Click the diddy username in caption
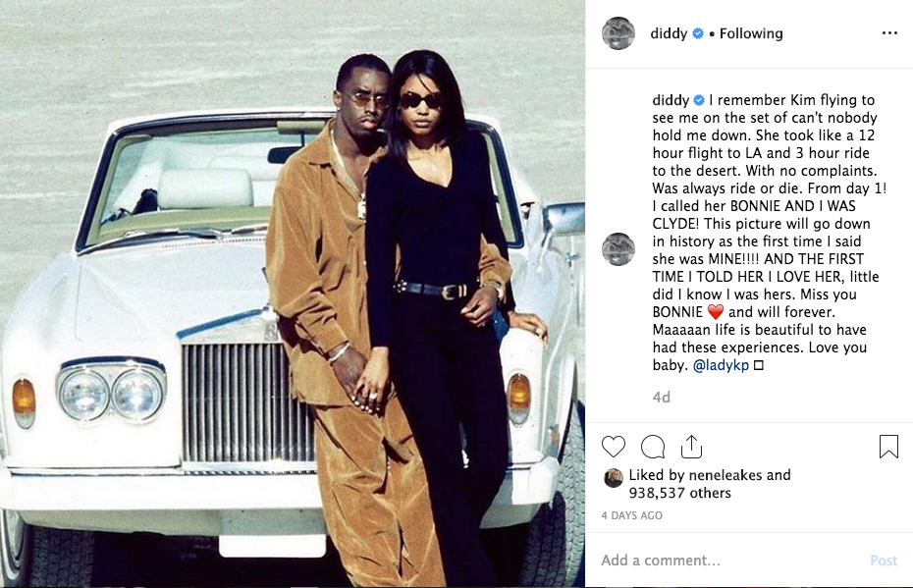 671,100
